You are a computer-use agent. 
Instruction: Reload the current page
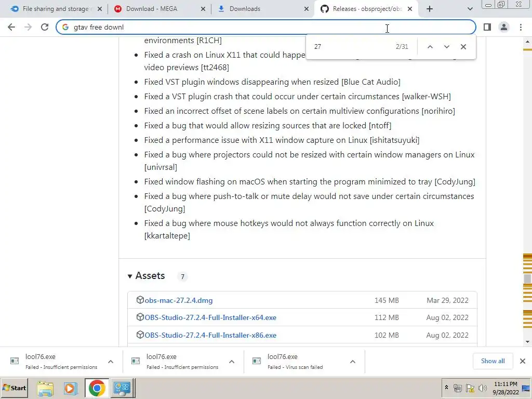pos(45,27)
